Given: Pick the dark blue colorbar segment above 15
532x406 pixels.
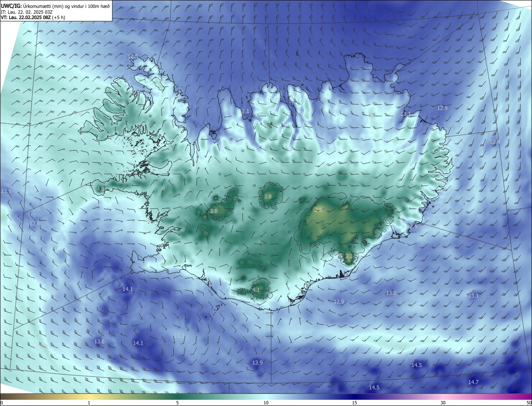Looking at the screenshot, I should tap(355, 396).
